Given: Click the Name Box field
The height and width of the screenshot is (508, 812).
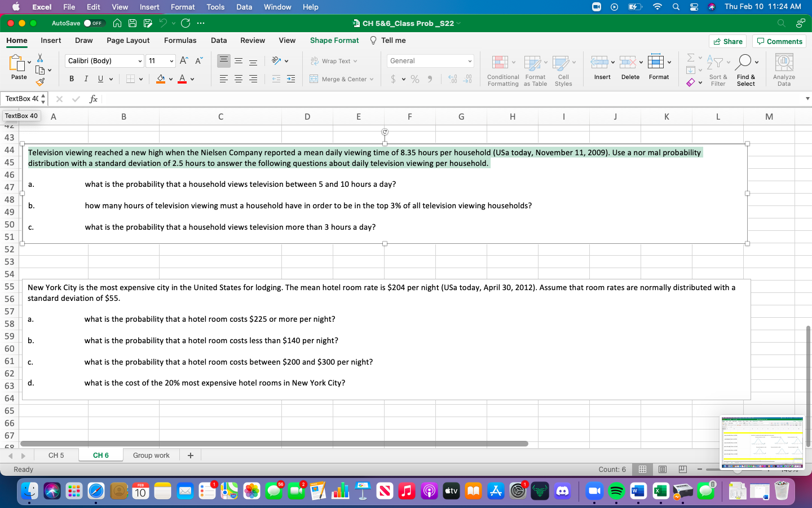Looking at the screenshot, I should (23, 99).
